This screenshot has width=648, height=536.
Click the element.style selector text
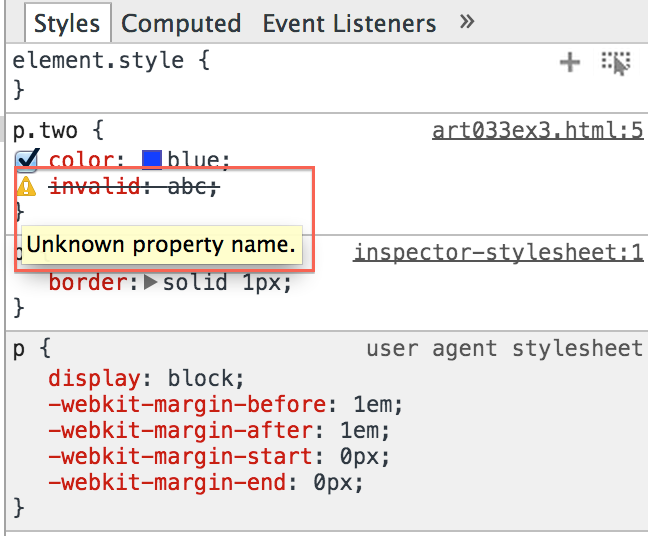[x=98, y=60]
